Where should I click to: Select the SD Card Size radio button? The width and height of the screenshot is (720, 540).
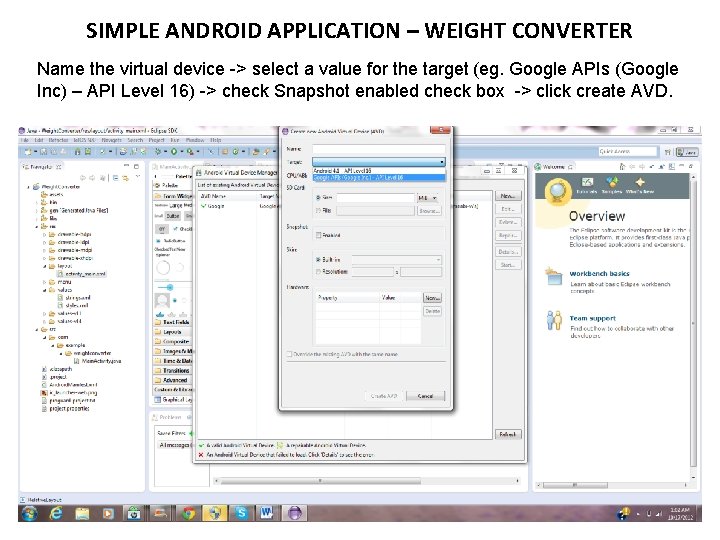click(x=318, y=197)
